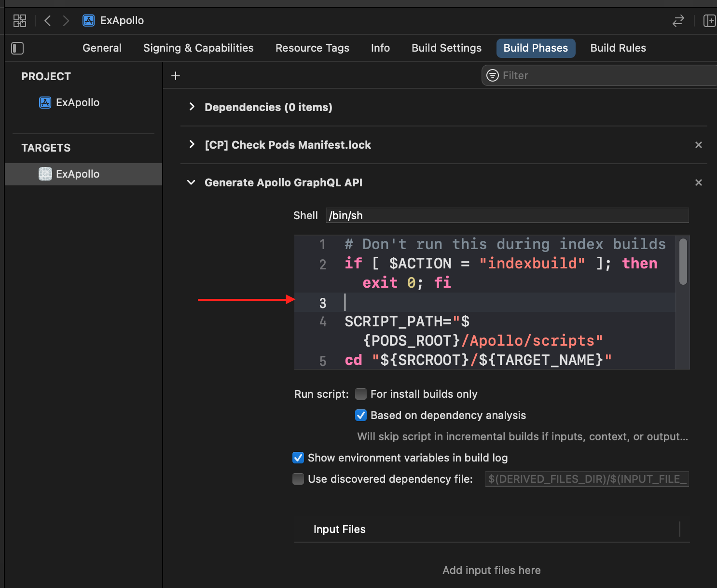Viewport: 717px width, 588px height.
Task: Remove the Check Pods Manifest.lock phase
Action: click(x=698, y=145)
